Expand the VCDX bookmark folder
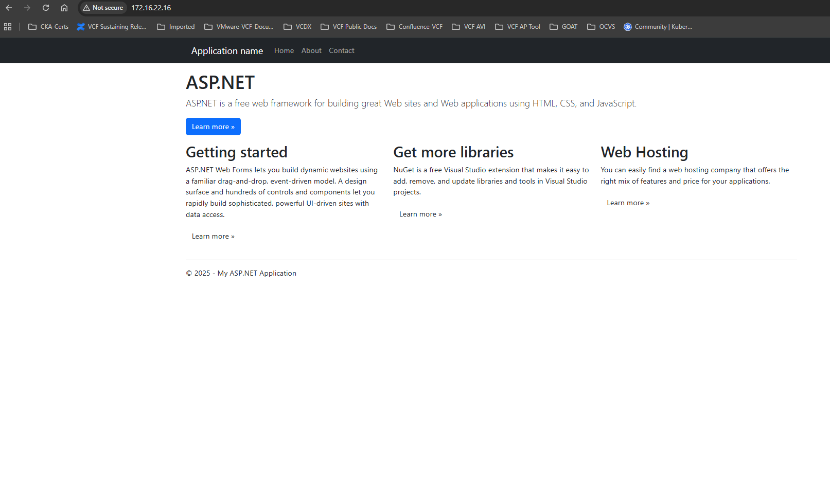Viewport: 830px width, 504px height. point(297,27)
